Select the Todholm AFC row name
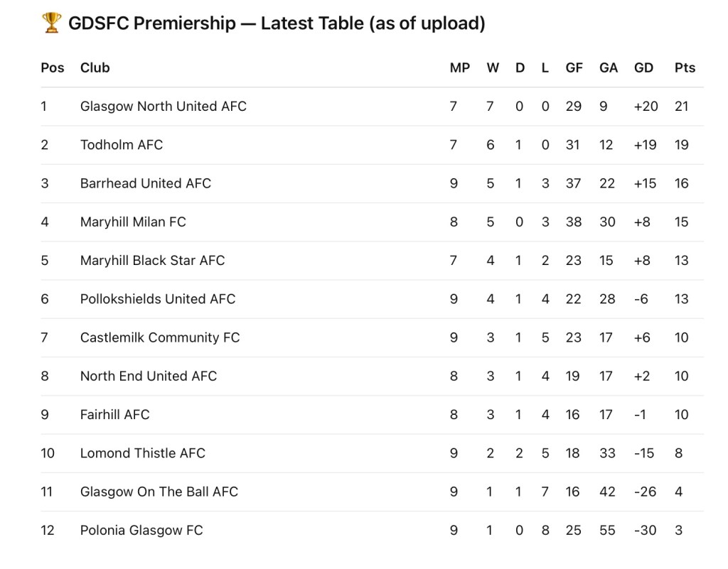This screenshot has height=569, width=728. pyautogui.click(x=122, y=145)
